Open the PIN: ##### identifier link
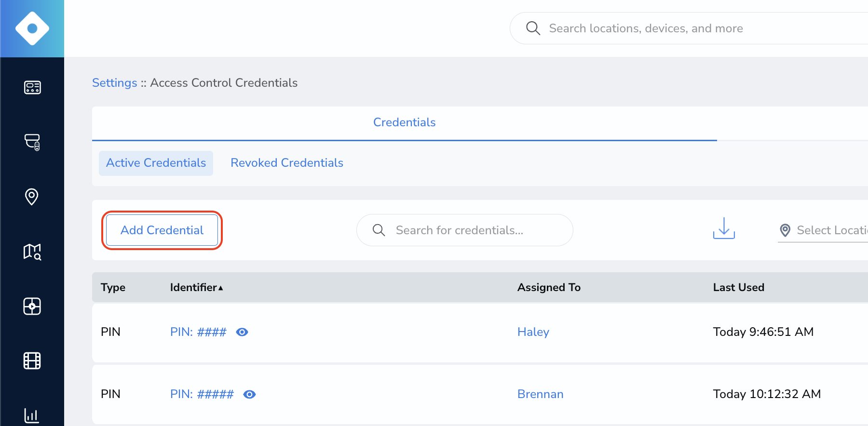Screen dimensions: 868x426 [202, 394]
